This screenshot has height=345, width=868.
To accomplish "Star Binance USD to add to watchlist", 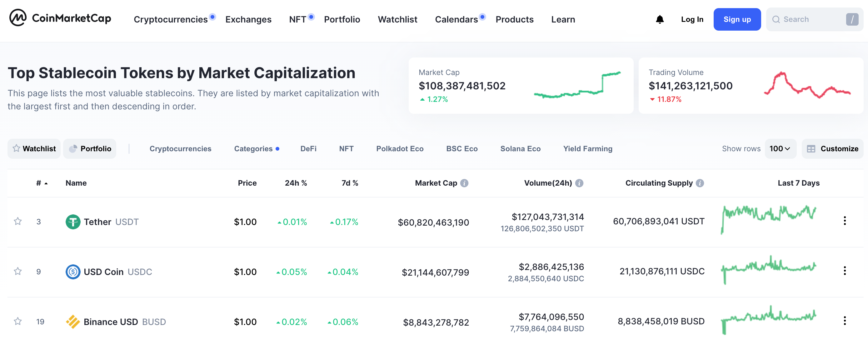I will pos(18,322).
